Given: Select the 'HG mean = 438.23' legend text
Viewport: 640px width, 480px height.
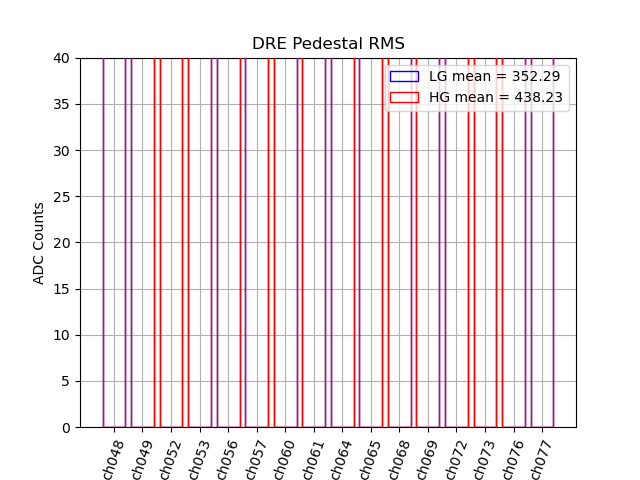Looking at the screenshot, I should (495, 97).
